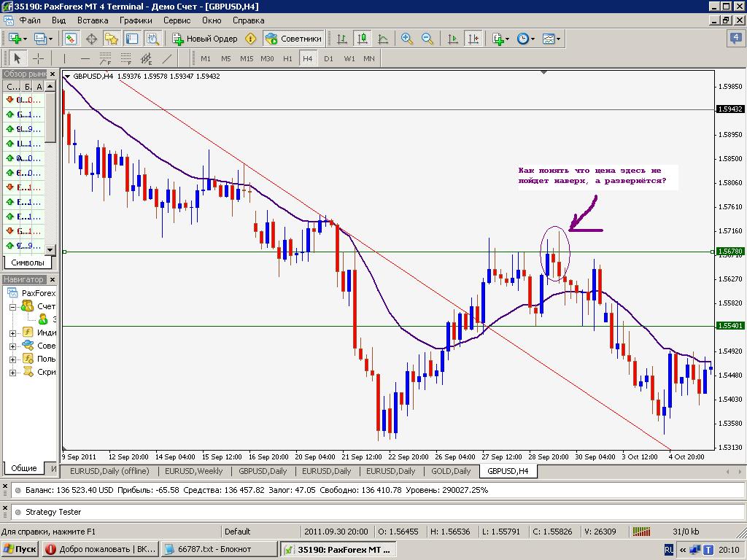Toggle the Market Watch window icon
Viewport: 747px width, 560px height.
pos(71,39)
